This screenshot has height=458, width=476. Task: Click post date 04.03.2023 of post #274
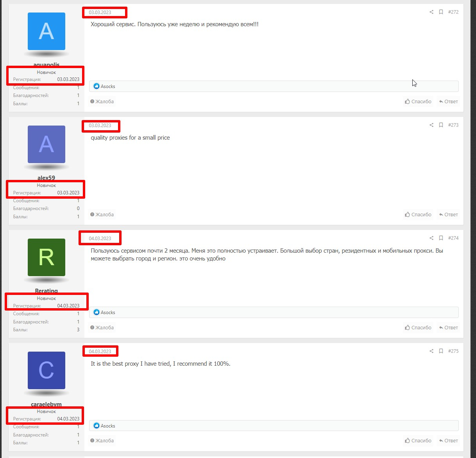point(100,239)
